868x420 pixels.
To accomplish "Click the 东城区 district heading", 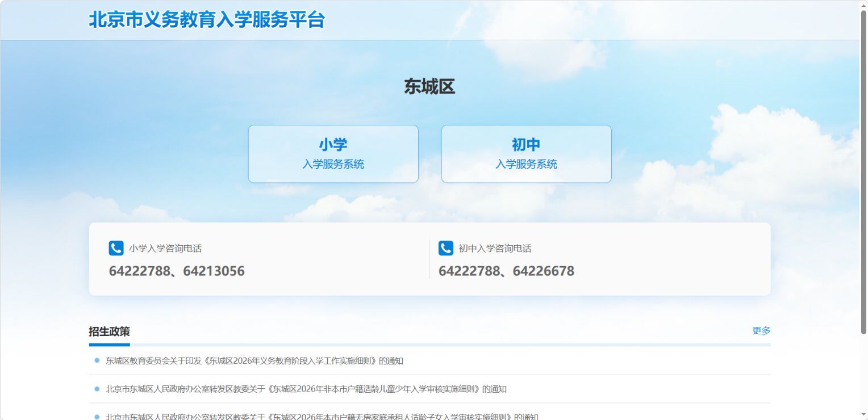I will pyautogui.click(x=429, y=87).
